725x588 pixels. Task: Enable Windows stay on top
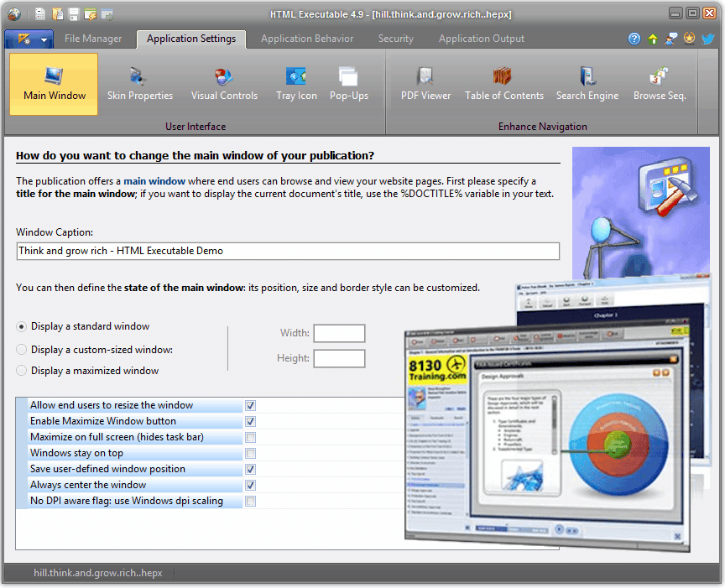click(249, 453)
